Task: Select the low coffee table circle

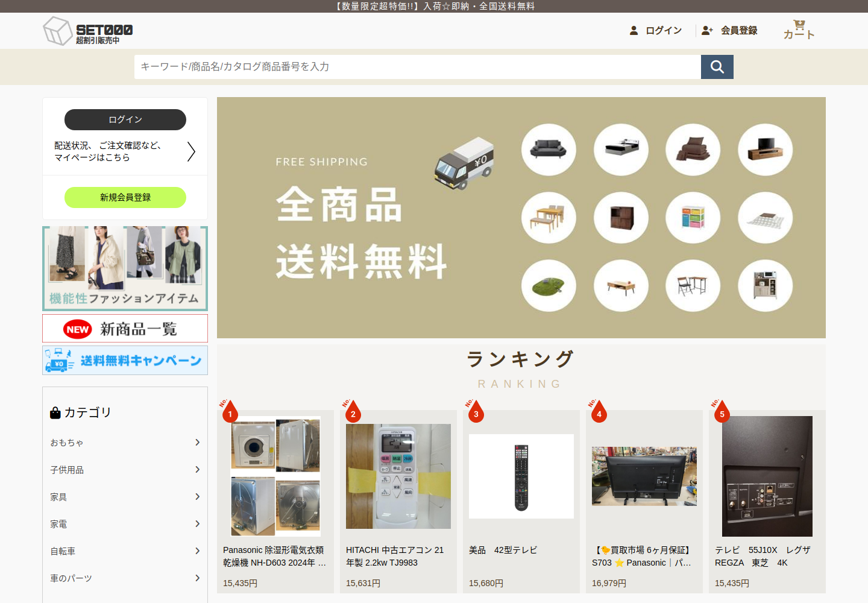Action: tap(621, 286)
